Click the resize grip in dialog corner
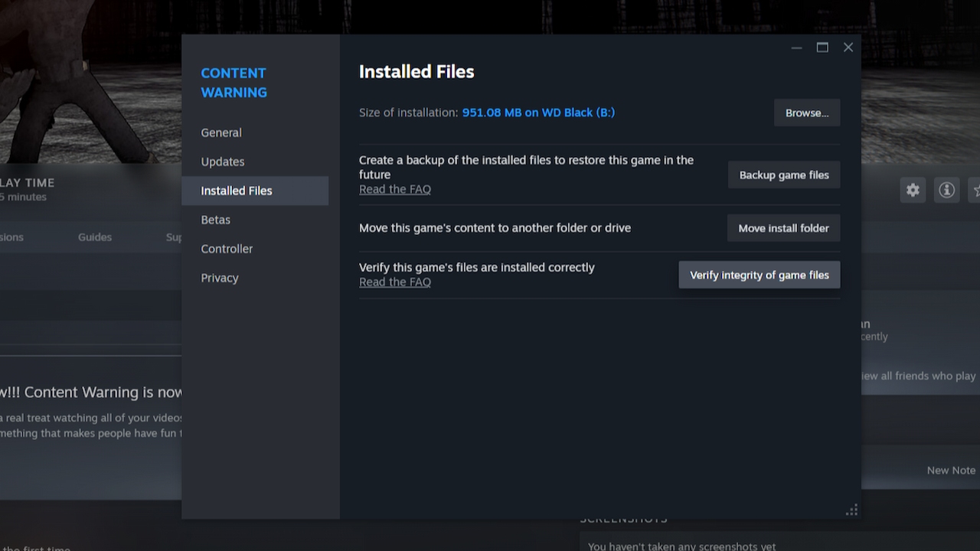The width and height of the screenshot is (980, 551). point(851,510)
